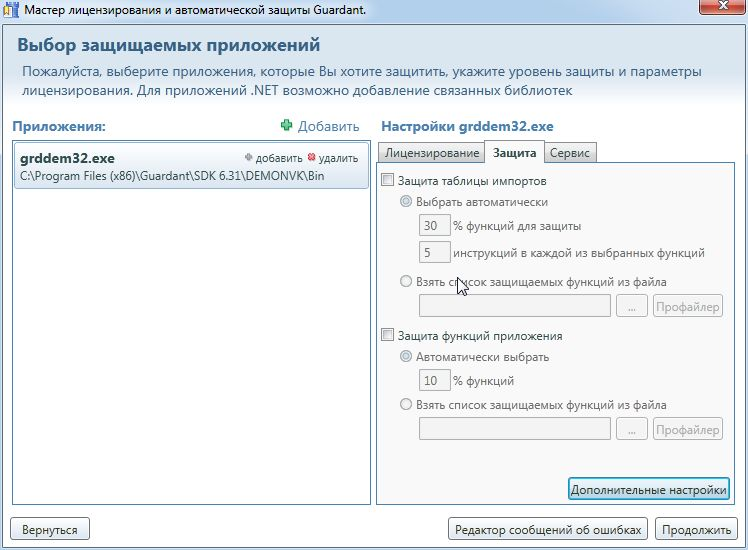Select Выбрать автоматически radio button
Image resolution: width=748 pixels, height=550 pixels.
(406, 201)
